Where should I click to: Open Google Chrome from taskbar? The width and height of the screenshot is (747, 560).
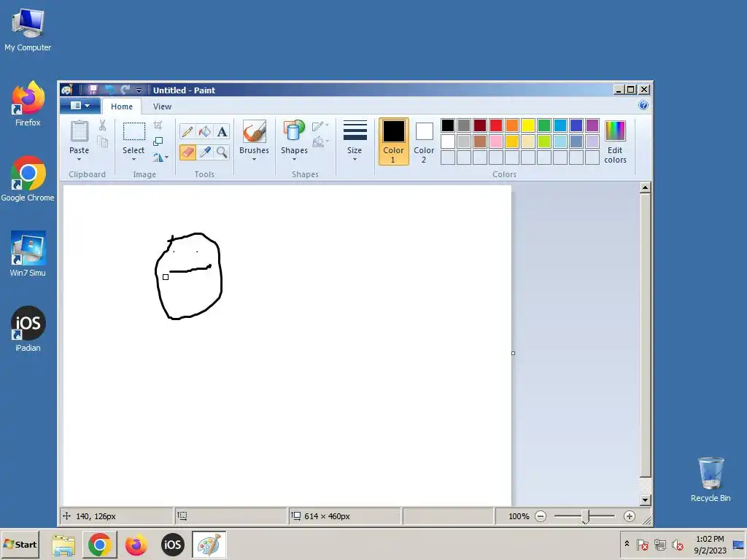[x=99, y=545]
